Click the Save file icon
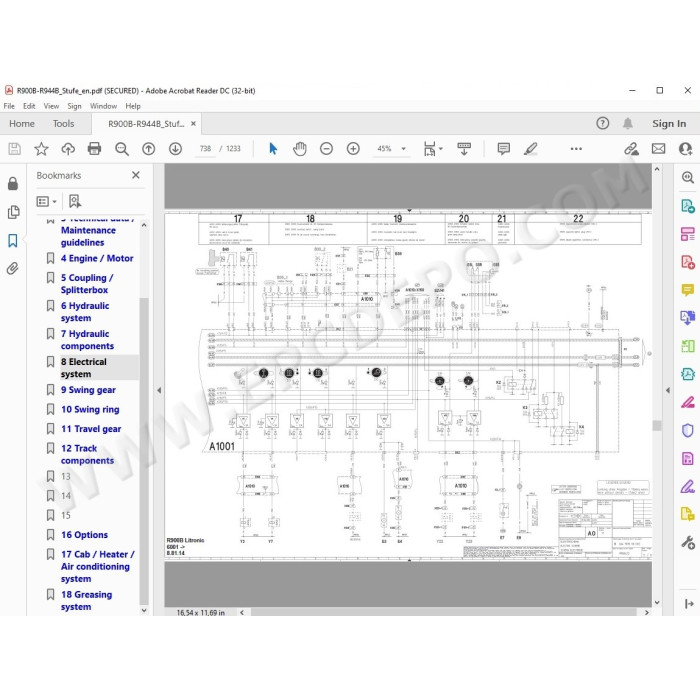This screenshot has width=700, height=700. click(x=14, y=149)
